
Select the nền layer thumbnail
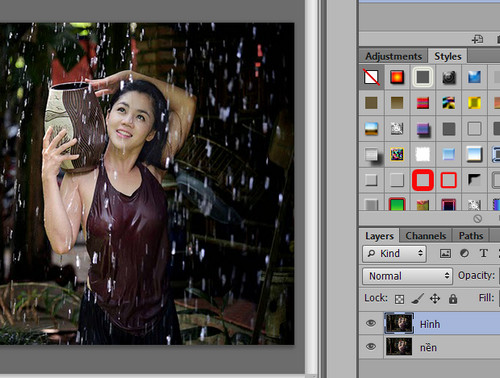pyautogui.click(x=399, y=347)
